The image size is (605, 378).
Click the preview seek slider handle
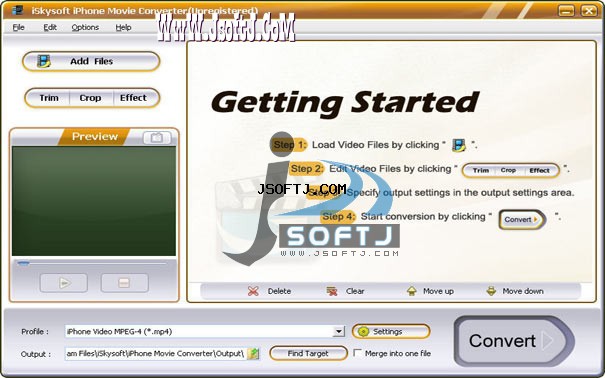pyautogui.click(x=24, y=264)
